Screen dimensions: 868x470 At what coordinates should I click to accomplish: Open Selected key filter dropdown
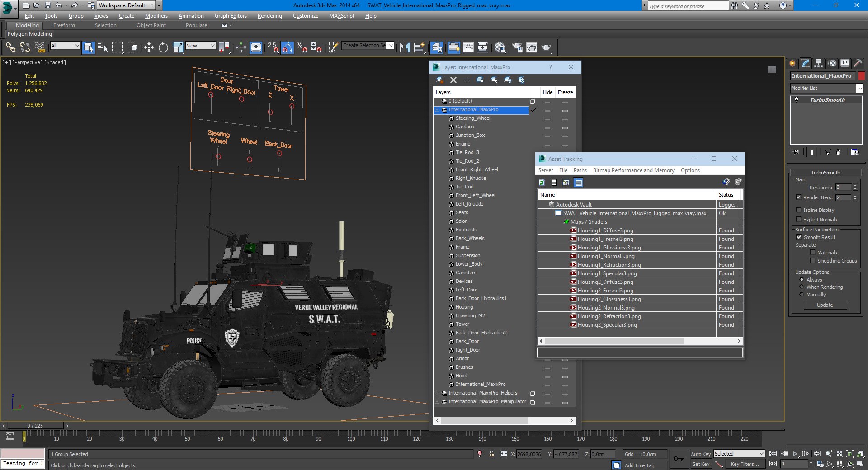click(x=739, y=454)
